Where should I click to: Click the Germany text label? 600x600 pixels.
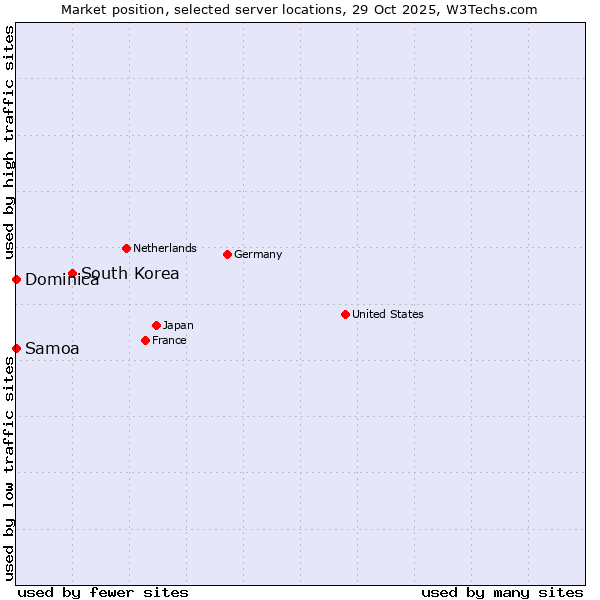coord(258,254)
